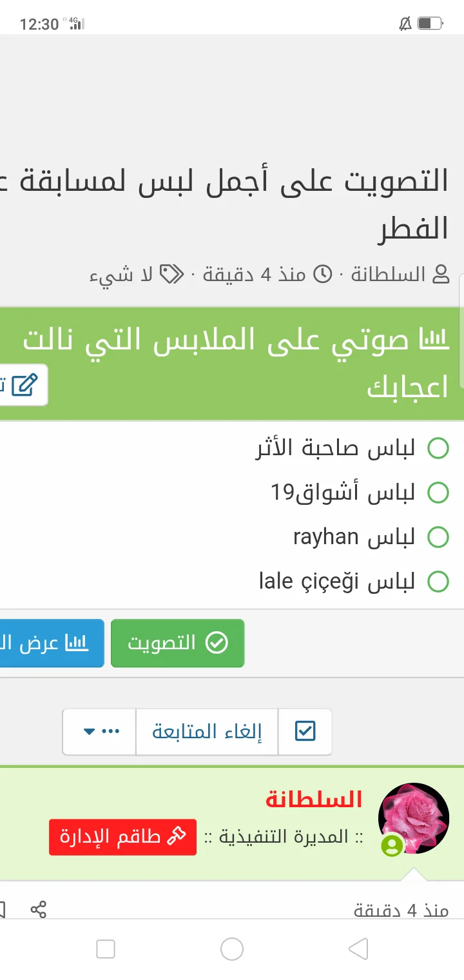The width and height of the screenshot is (464, 980).
Task: Open السلطانة rose avatar profile
Action: tap(413, 818)
